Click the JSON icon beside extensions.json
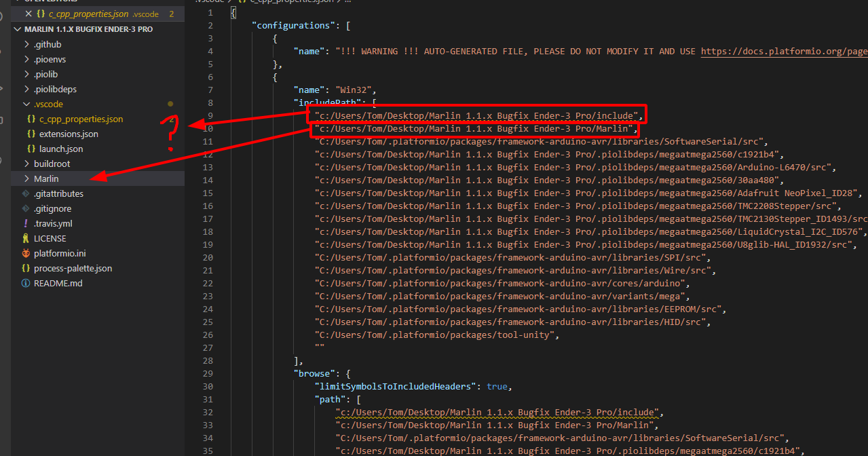The height and width of the screenshot is (456, 868). tap(31, 134)
